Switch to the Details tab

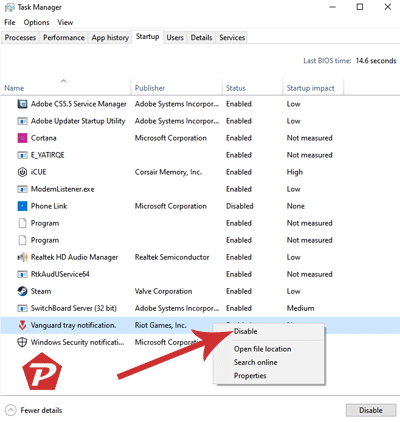pyautogui.click(x=201, y=38)
